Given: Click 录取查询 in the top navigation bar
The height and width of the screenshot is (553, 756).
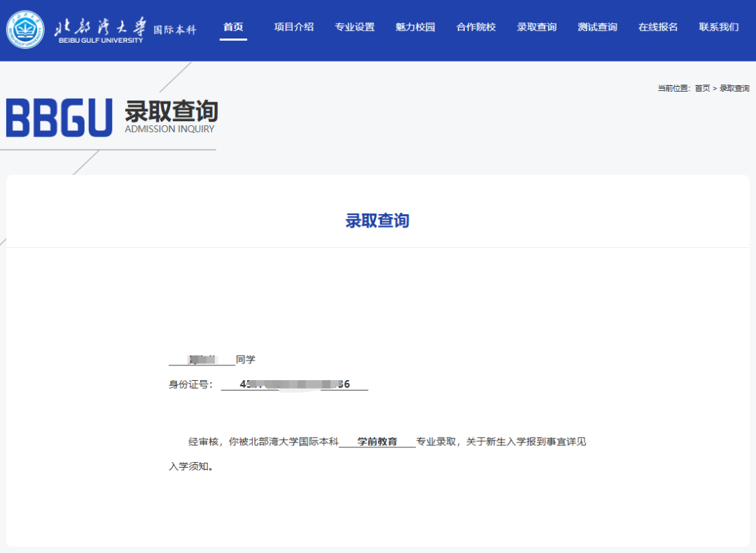Looking at the screenshot, I should (x=537, y=27).
